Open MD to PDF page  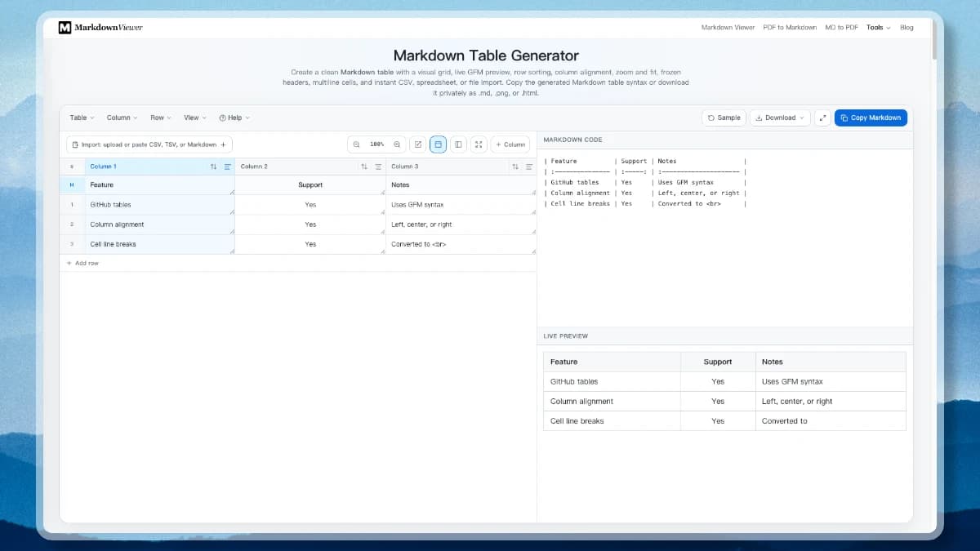pos(841,27)
